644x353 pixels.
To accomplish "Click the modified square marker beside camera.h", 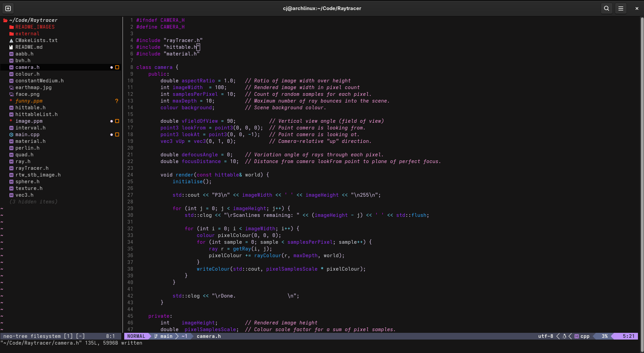I will point(117,67).
